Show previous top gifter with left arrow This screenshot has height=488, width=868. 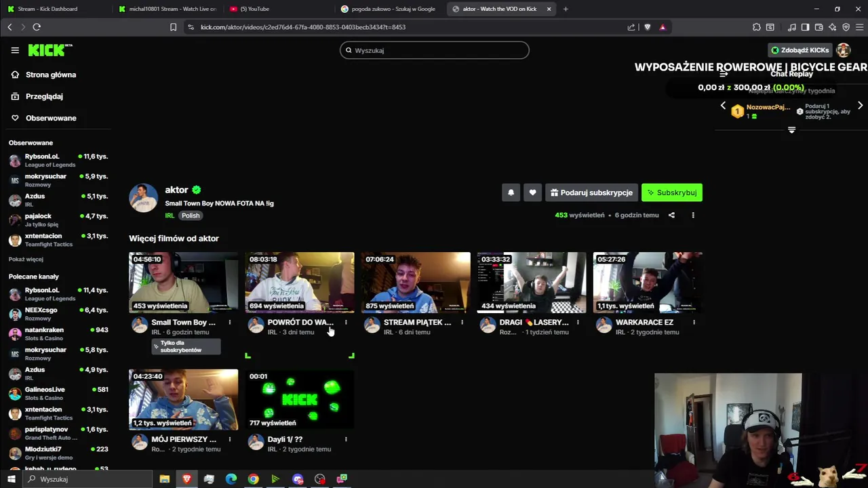click(x=723, y=106)
